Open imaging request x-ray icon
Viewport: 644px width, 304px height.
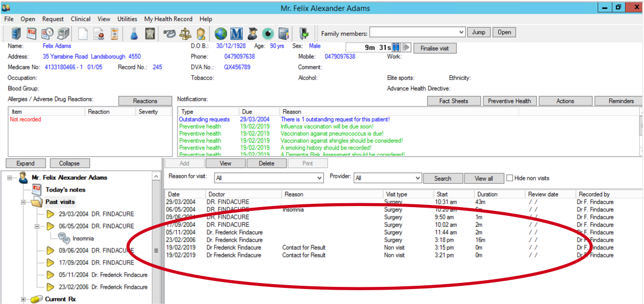tap(150, 33)
